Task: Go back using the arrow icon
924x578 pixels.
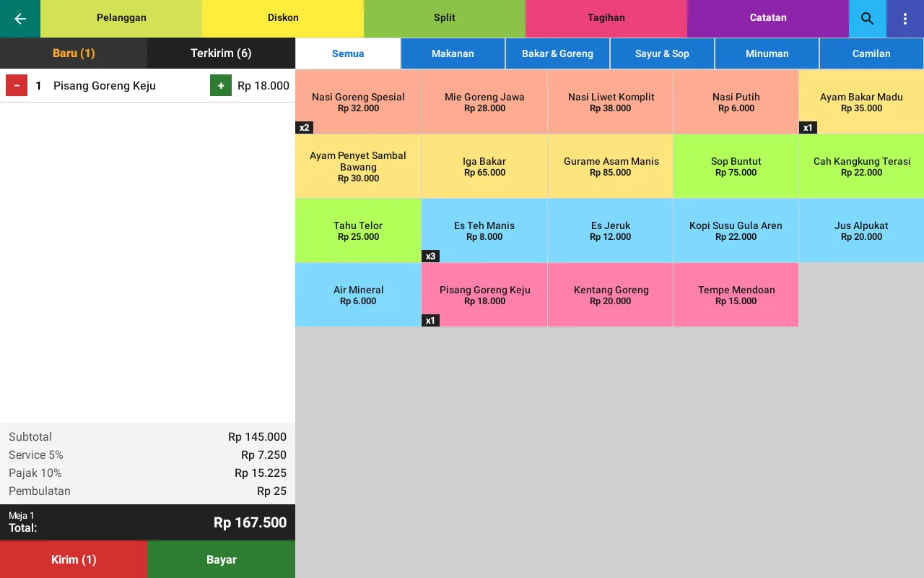Action: [x=20, y=19]
